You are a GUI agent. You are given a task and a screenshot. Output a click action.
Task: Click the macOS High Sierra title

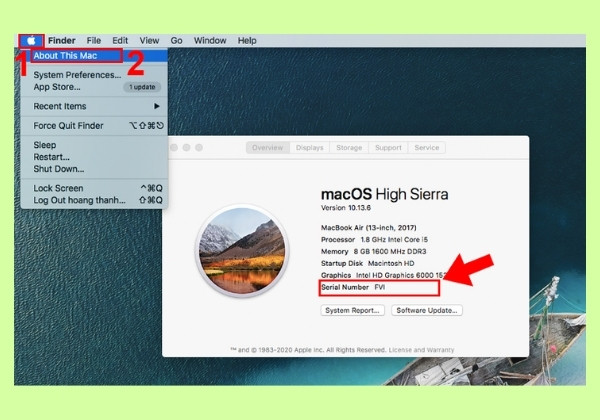click(x=384, y=194)
